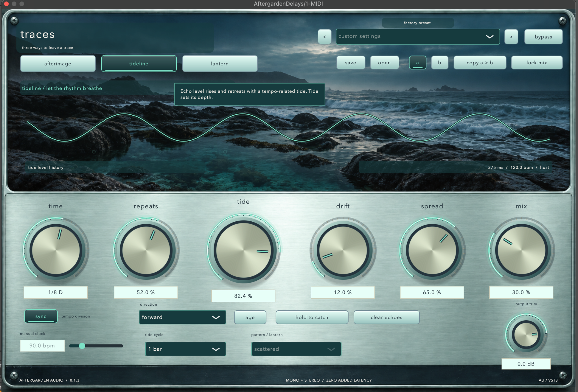Click the tide value field 82.4 %
This screenshot has height=392, width=578.
[243, 296]
